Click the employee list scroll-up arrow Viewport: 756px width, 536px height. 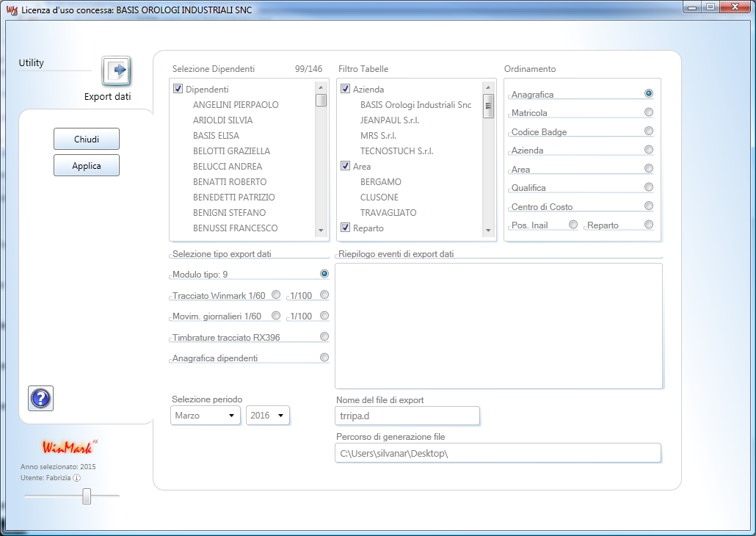pyautogui.click(x=321, y=87)
